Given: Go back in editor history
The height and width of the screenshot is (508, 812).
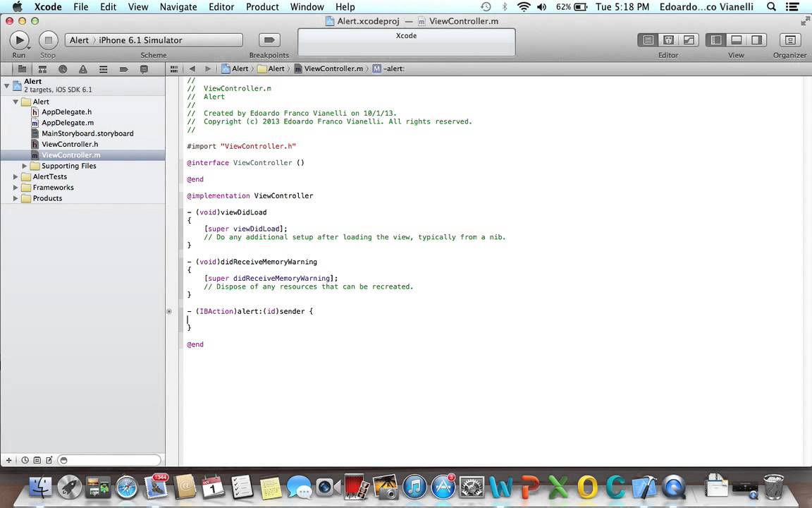Looking at the screenshot, I should coord(192,68).
